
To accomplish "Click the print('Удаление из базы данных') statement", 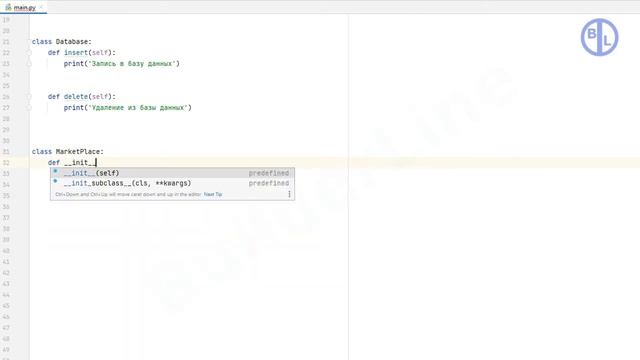I will 127,108.
